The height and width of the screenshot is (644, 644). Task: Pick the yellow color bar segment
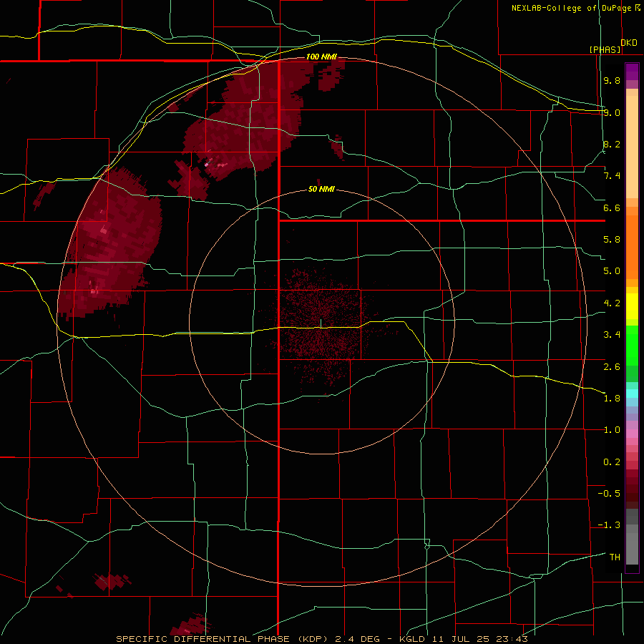click(632, 306)
